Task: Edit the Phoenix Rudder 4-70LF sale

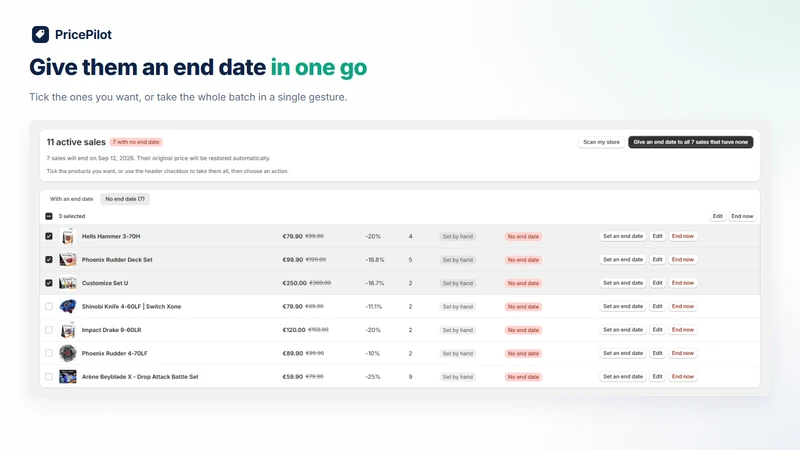Action: [657, 353]
